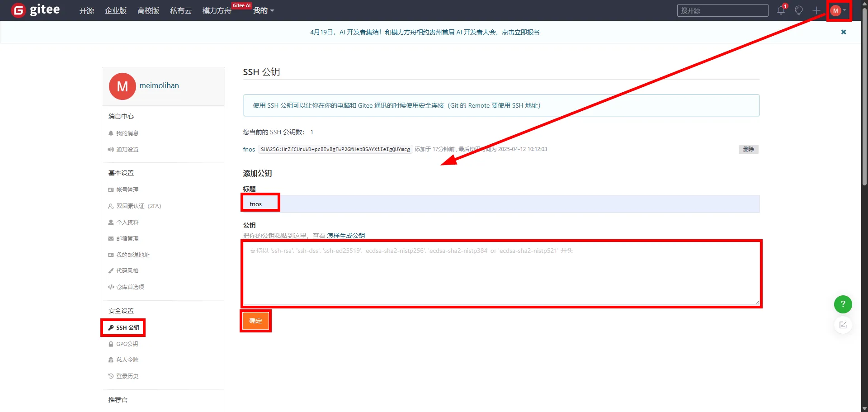Screen dimensions: 868x412
Task: Click 删除 to remove fnos key
Action: pyautogui.click(x=748, y=149)
